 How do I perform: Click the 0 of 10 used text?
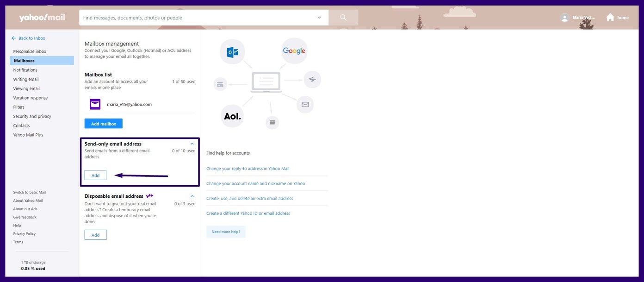click(184, 151)
